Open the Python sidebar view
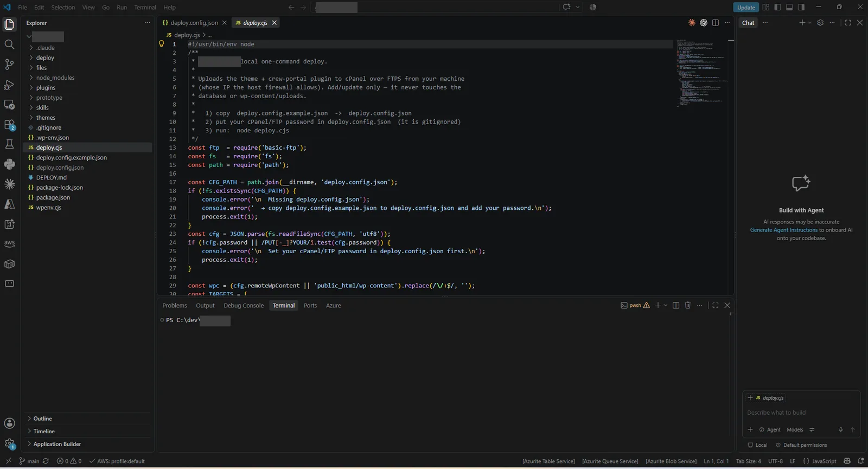This screenshot has height=469, width=868. [9, 164]
